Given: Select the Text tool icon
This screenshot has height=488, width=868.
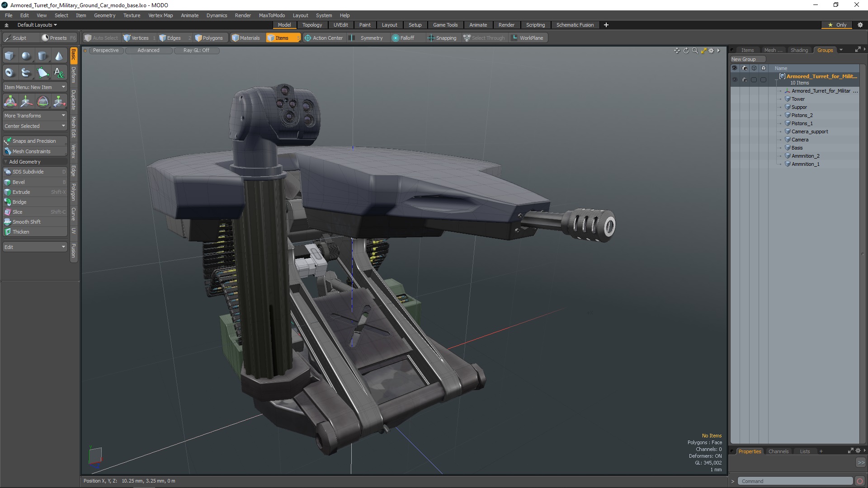Looking at the screenshot, I should click(x=59, y=72).
